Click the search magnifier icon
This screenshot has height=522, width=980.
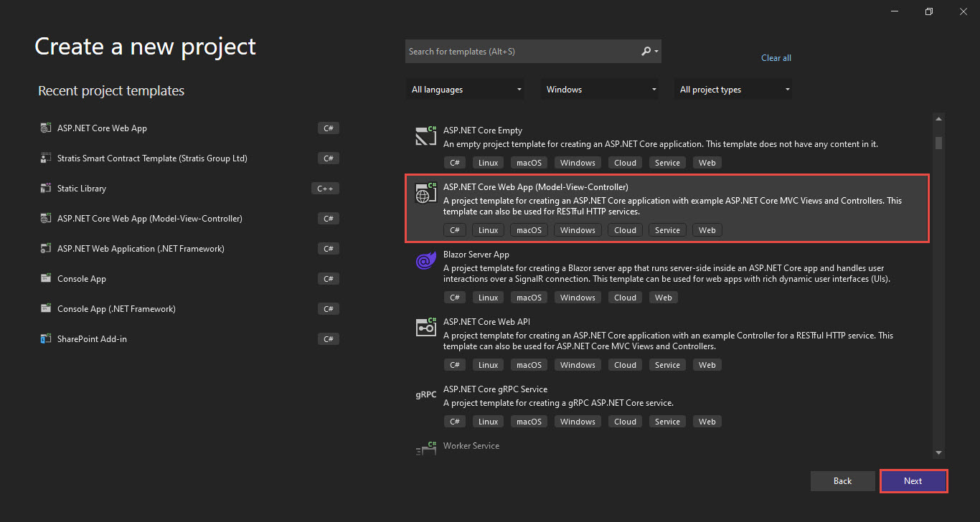pyautogui.click(x=646, y=52)
